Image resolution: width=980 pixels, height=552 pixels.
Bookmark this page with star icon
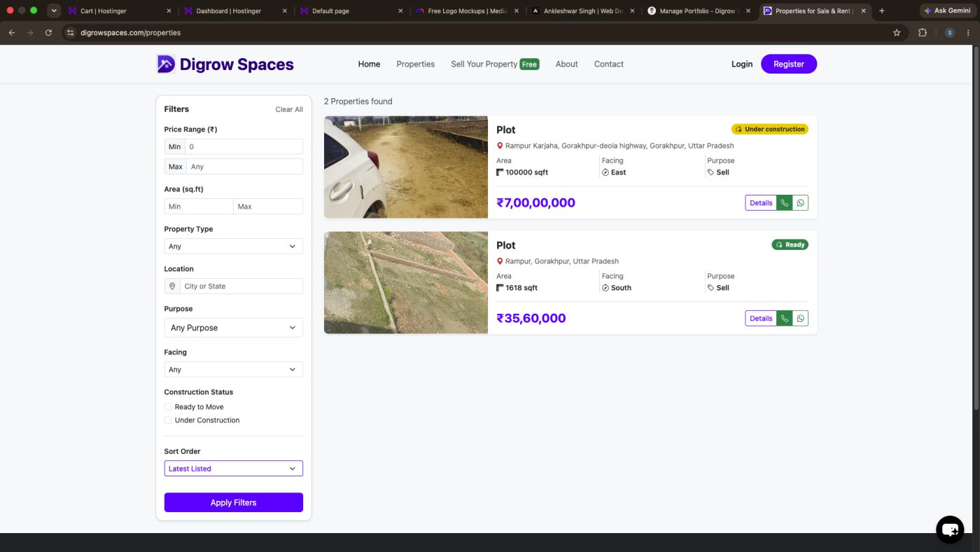coord(897,33)
